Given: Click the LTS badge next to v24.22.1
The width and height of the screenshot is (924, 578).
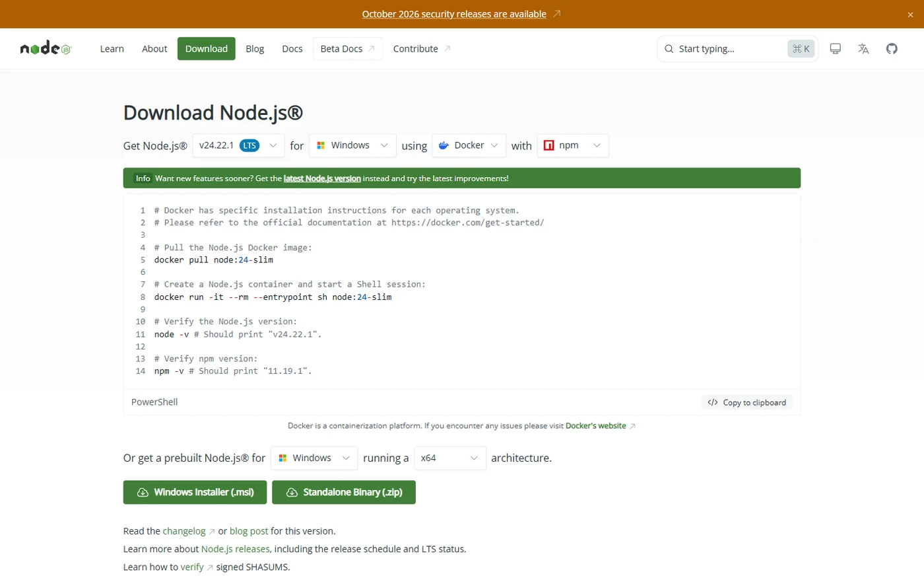Looking at the screenshot, I should (x=249, y=145).
